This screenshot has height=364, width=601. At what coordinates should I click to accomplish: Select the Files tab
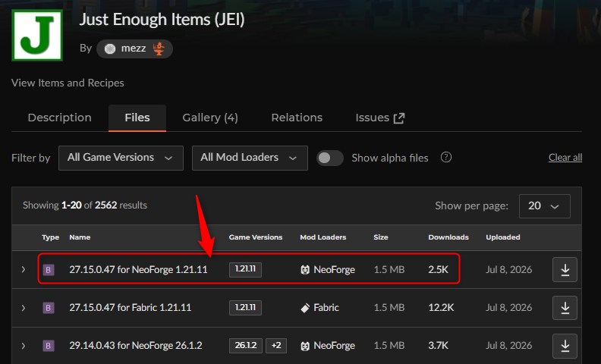pos(137,118)
